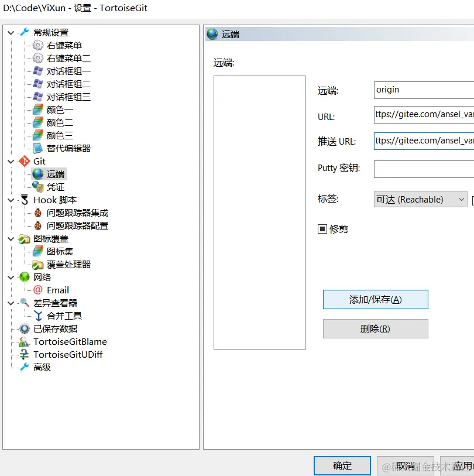Viewport: 474px width, 476px height.
Task: Collapse the 网络 tree node
Action: coord(11,278)
